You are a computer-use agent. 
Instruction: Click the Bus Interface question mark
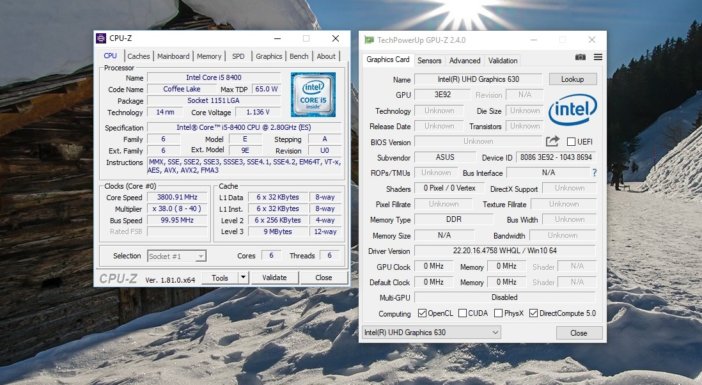pyautogui.click(x=595, y=173)
